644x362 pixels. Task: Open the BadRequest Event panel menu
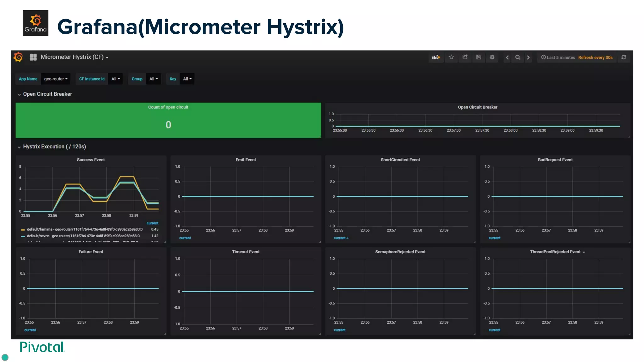pos(555,160)
